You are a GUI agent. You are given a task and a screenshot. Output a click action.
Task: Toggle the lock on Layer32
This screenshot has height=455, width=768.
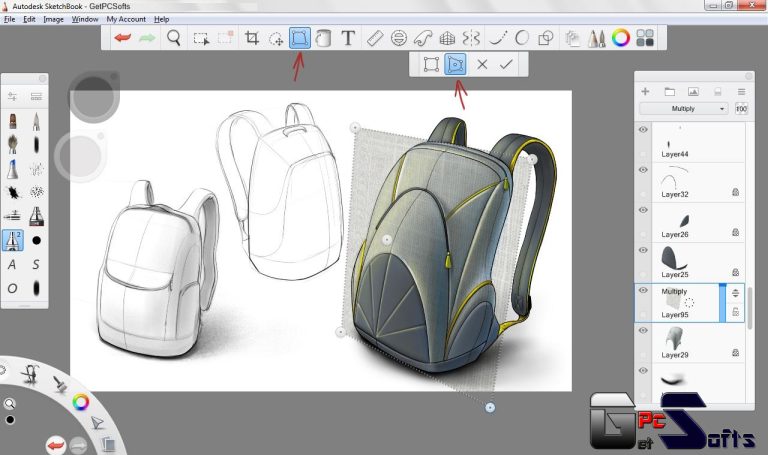(735, 192)
